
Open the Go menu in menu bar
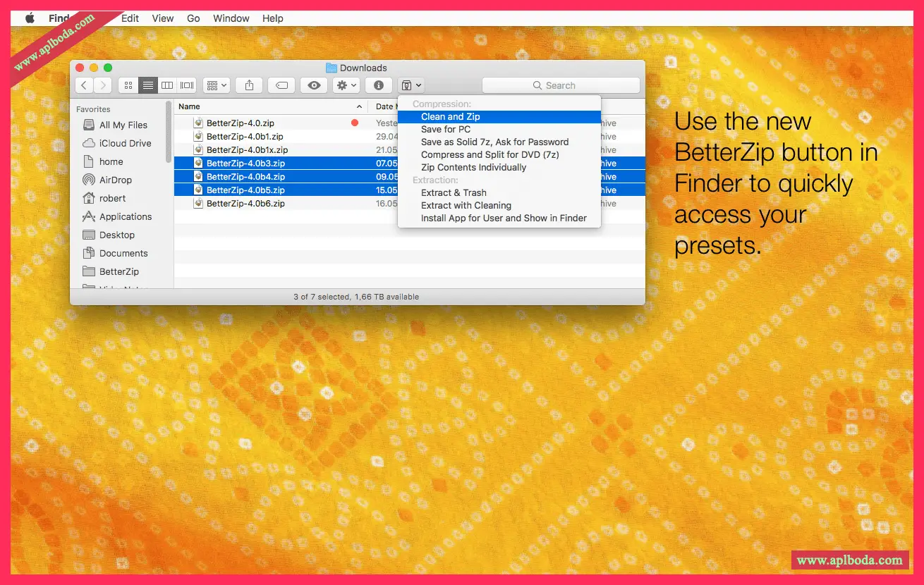click(x=193, y=18)
